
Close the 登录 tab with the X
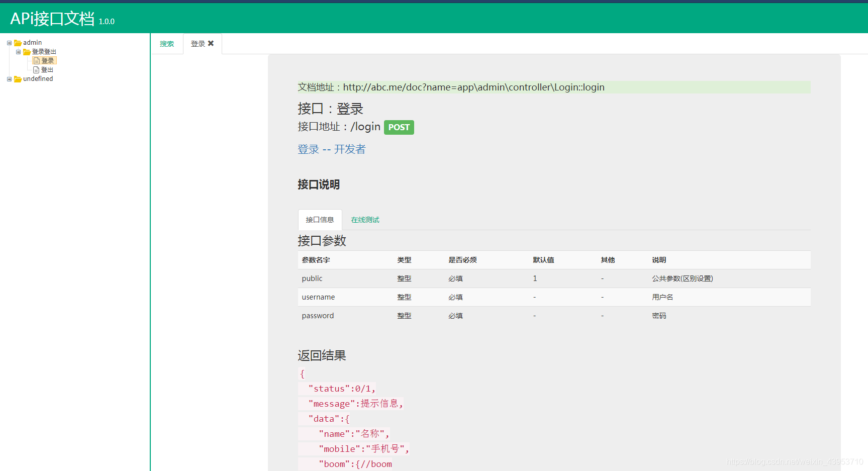pos(211,43)
